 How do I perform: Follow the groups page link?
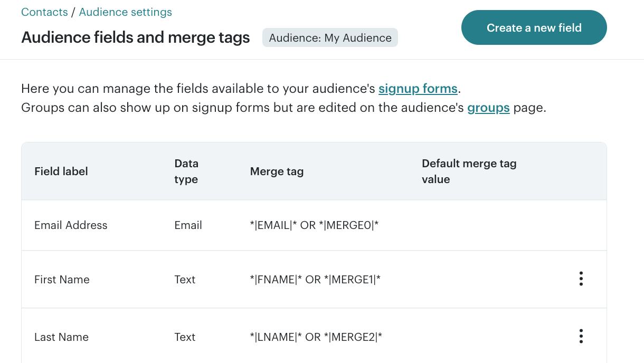click(x=488, y=108)
